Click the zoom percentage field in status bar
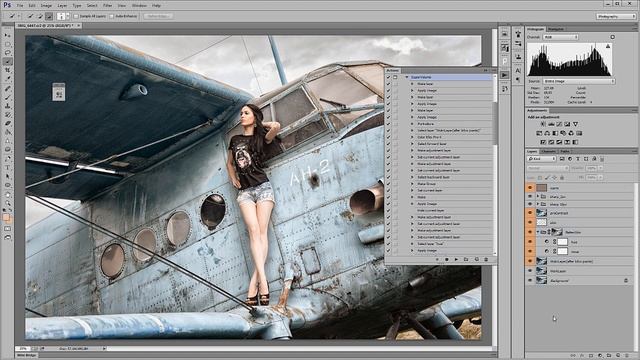 tap(23, 349)
